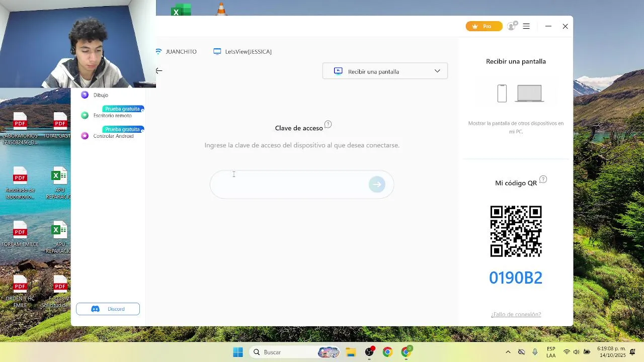Screen dimensions: 644x362
Task: Open the Dibujo sidebar item
Action: click(101, 95)
